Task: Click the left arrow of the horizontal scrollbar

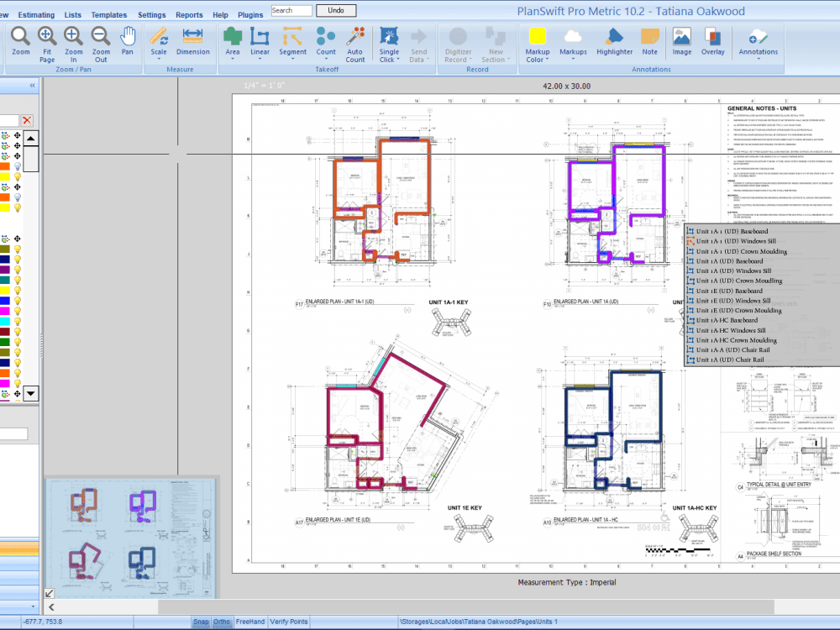Action: pos(51,607)
